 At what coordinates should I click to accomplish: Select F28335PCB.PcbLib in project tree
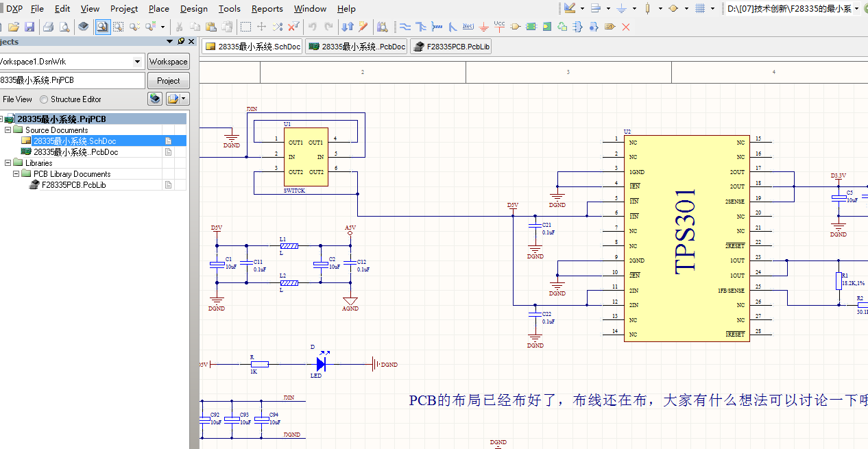click(73, 185)
